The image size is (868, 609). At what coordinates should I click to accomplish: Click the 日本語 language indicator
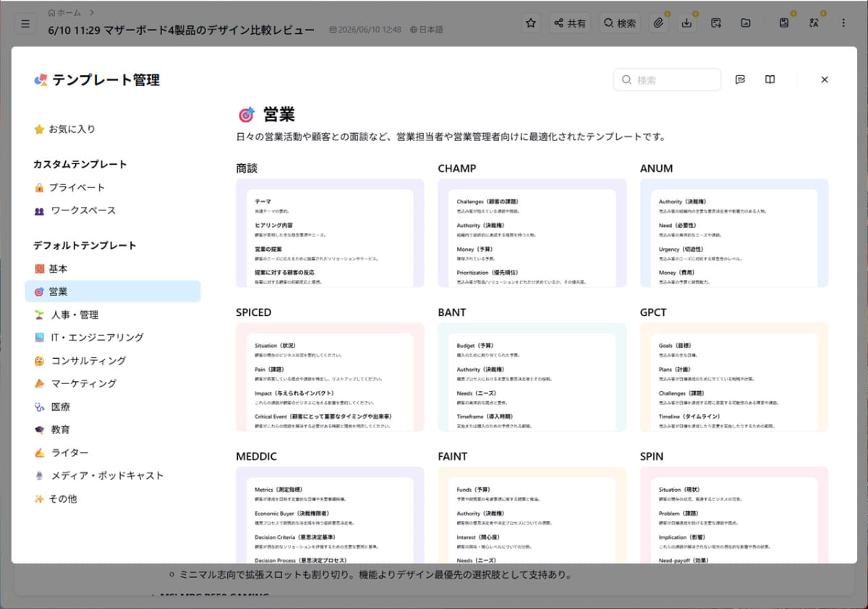pyautogui.click(x=426, y=30)
